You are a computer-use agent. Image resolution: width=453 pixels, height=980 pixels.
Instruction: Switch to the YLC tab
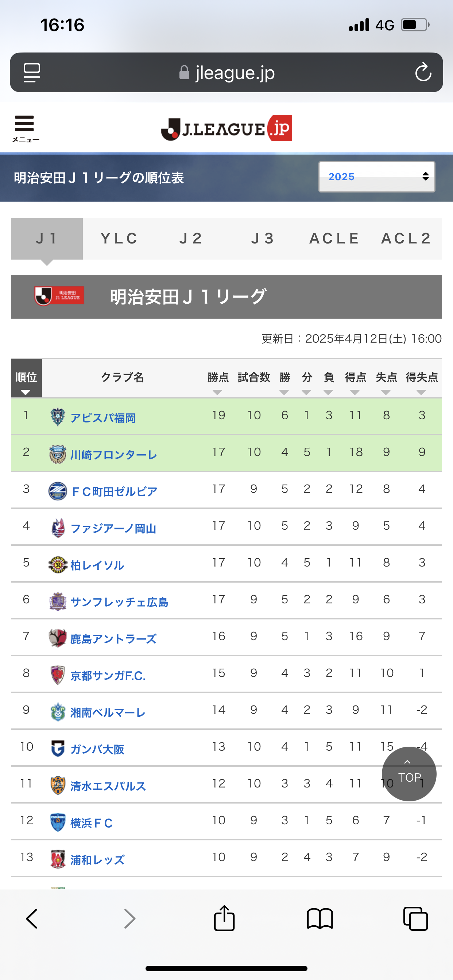pos(119,238)
